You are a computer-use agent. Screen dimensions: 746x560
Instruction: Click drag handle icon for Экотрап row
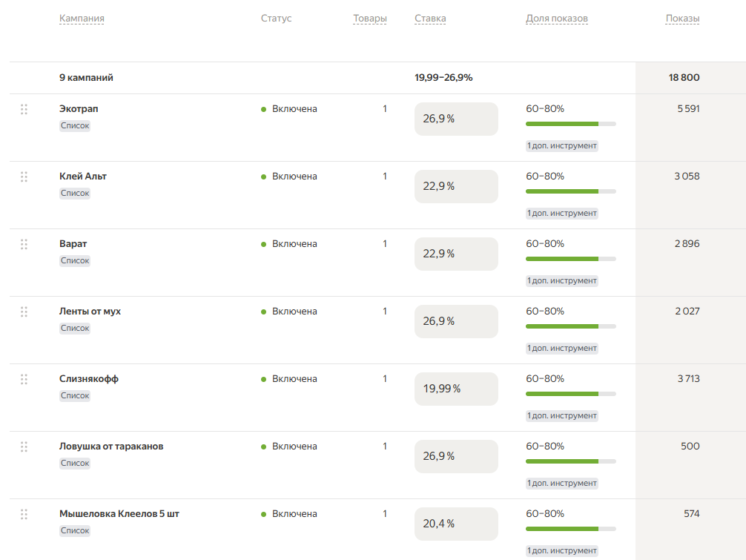24,109
